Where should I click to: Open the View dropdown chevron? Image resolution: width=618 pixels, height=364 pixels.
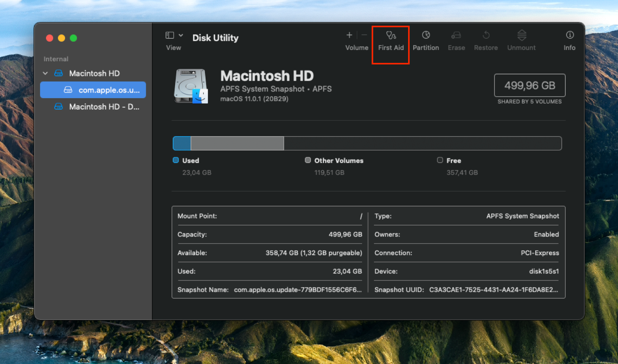click(181, 35)
